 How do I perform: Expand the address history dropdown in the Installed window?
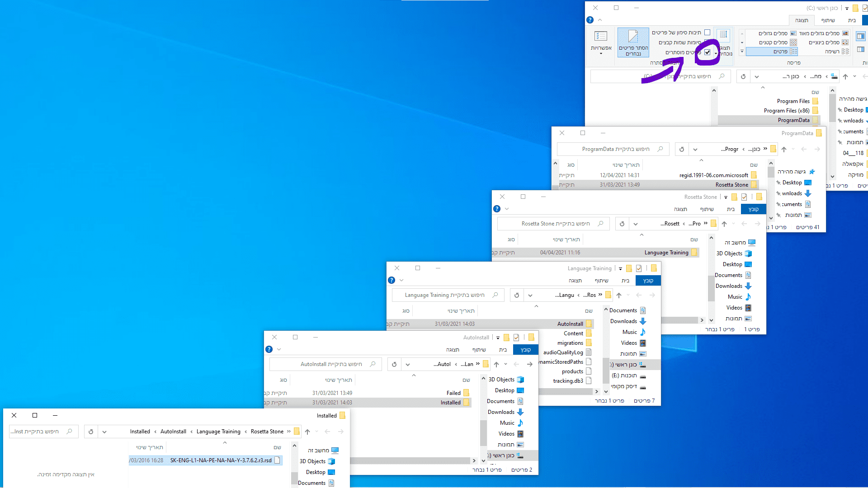point(104,432)
